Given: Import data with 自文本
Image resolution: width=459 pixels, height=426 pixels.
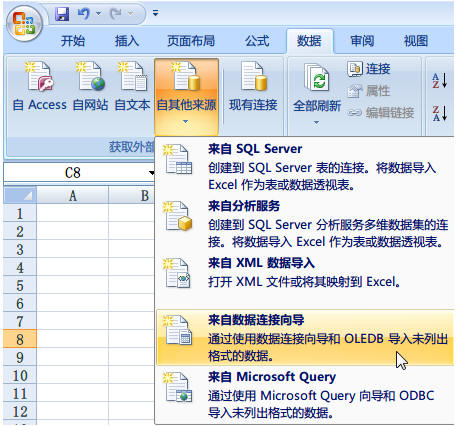Looking at the screenshot, I should [x=132, y=87].
